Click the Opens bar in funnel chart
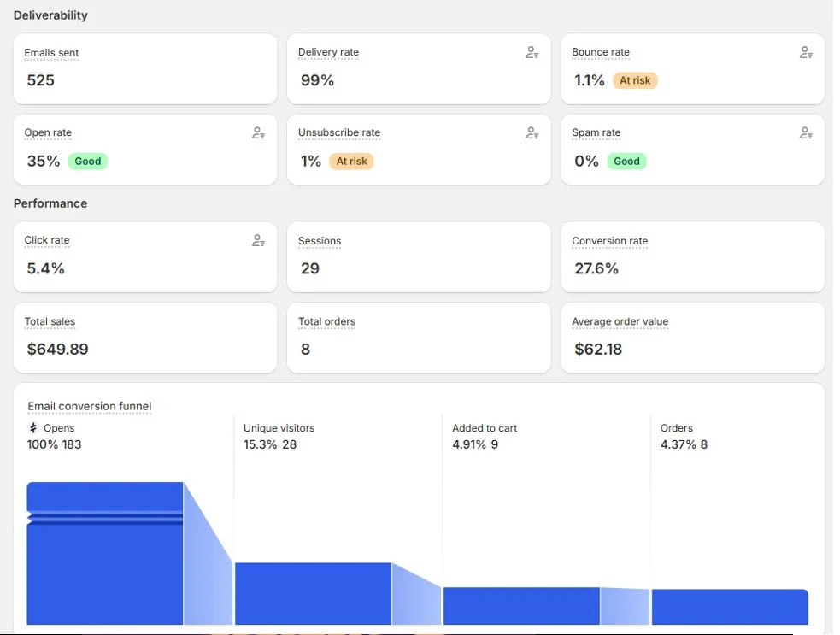Screen dimensions: 840x635 tap(105, 553)
